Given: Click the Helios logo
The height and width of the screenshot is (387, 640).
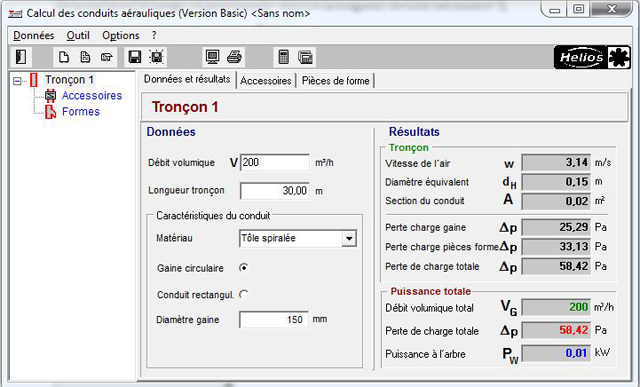Looking at the screenshot, I should [592, 57].
